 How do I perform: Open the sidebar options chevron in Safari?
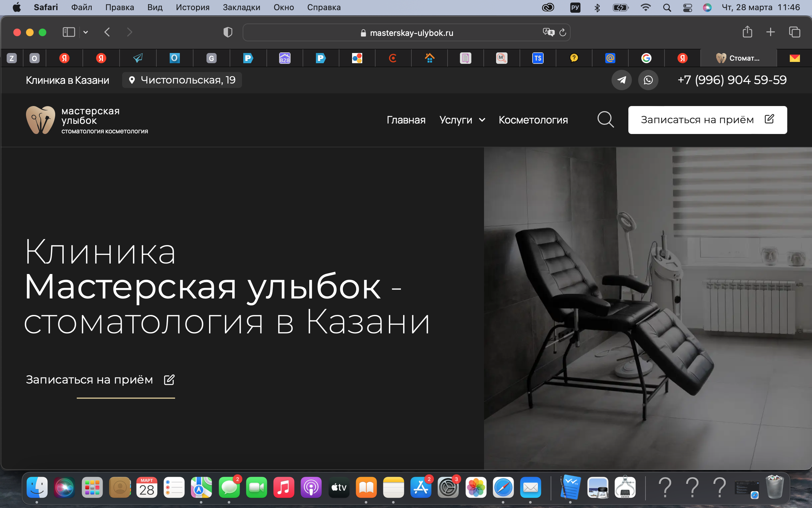coord(86,32)
